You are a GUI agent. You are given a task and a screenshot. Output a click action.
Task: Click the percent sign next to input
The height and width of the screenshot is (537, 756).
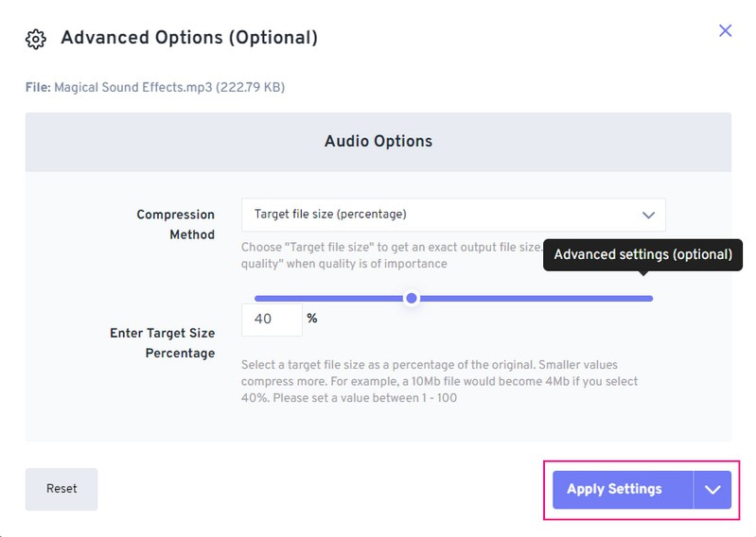(311, 319)
